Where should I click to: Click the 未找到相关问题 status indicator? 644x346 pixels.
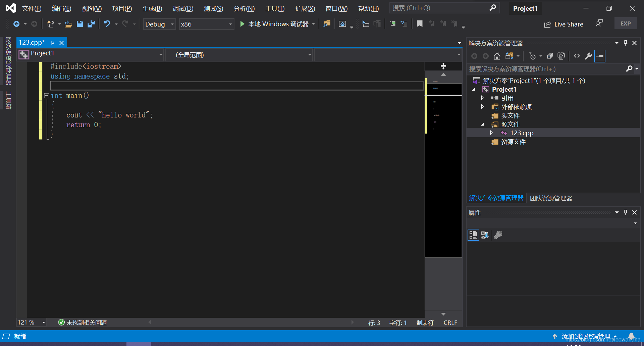tap(83, 323)
